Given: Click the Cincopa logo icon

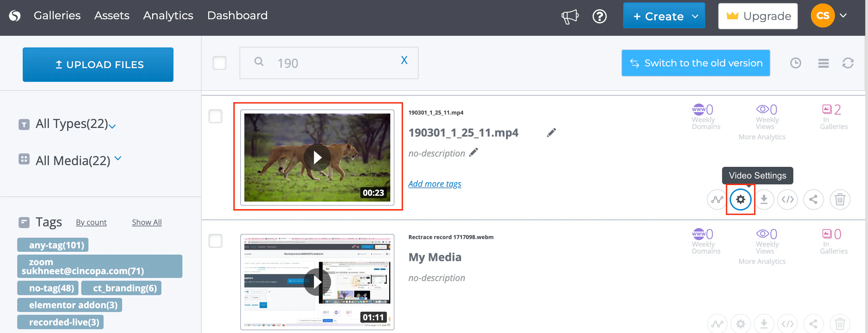Looking at the screenshot, I should (15, 15).
